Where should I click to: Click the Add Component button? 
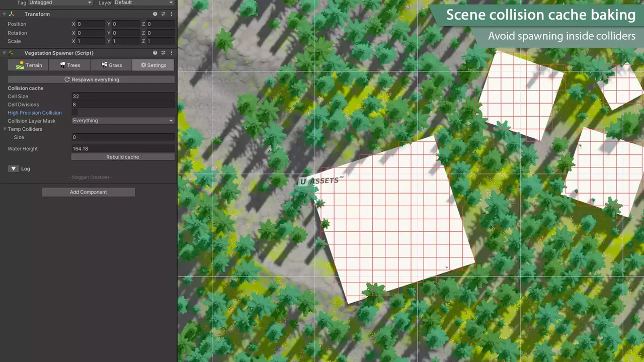(88, 192)
